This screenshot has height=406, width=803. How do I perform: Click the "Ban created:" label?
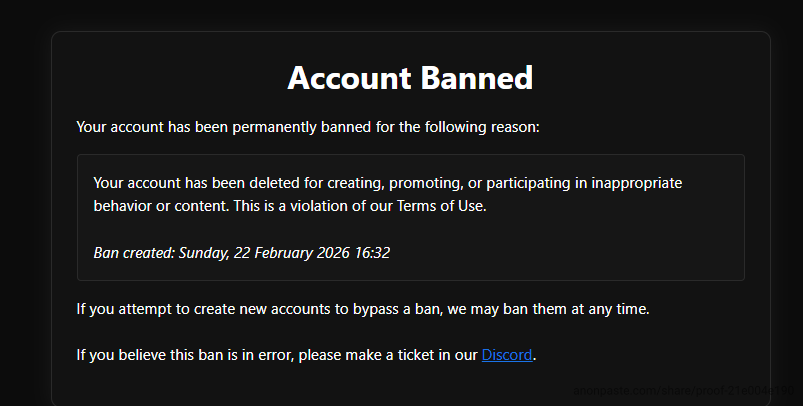click(134, 253)
